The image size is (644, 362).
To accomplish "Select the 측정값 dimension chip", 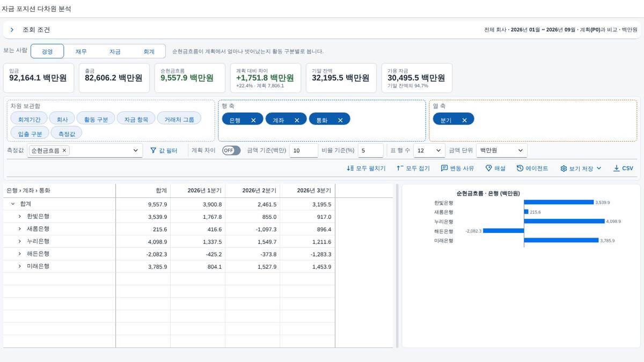I will pyautogui.click(x=67, y=134).
